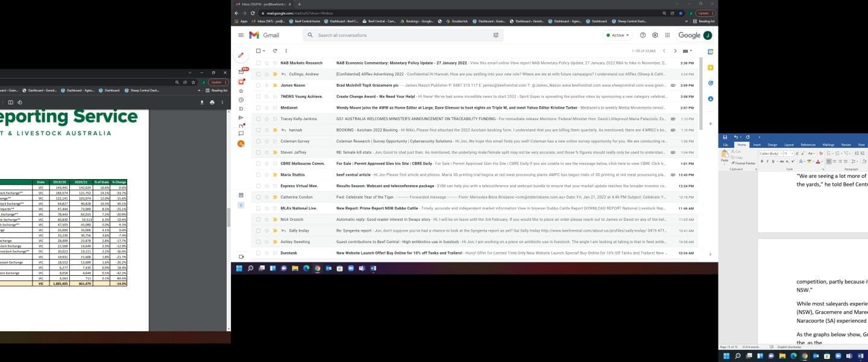
Task: Open Contacts in Gmail side panel
Action: click(x=711, y=98)
